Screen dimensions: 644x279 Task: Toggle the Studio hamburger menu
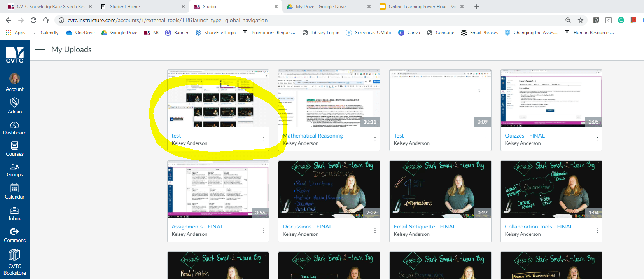point(40,49)
